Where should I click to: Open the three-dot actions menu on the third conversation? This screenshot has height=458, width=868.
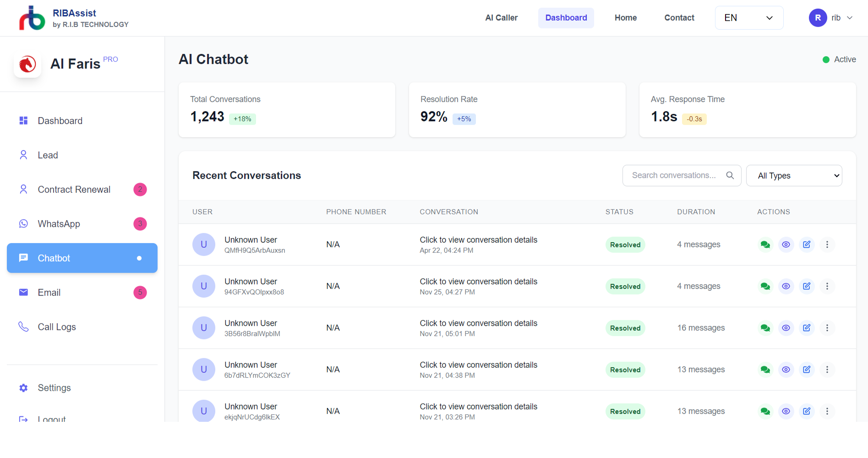click(x=827, y=328)
